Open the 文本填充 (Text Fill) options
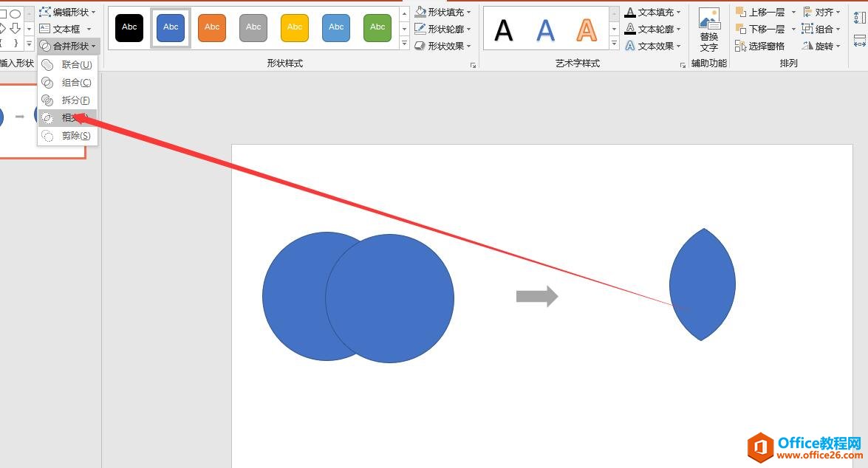This screenshot has width=868, height=468. click(655, 12)
